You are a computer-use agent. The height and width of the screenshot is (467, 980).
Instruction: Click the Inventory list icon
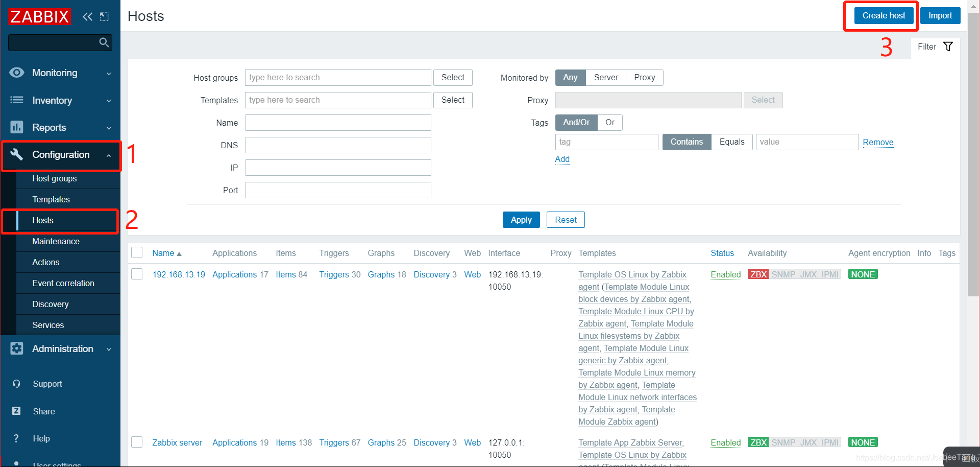tap(17, 100)
